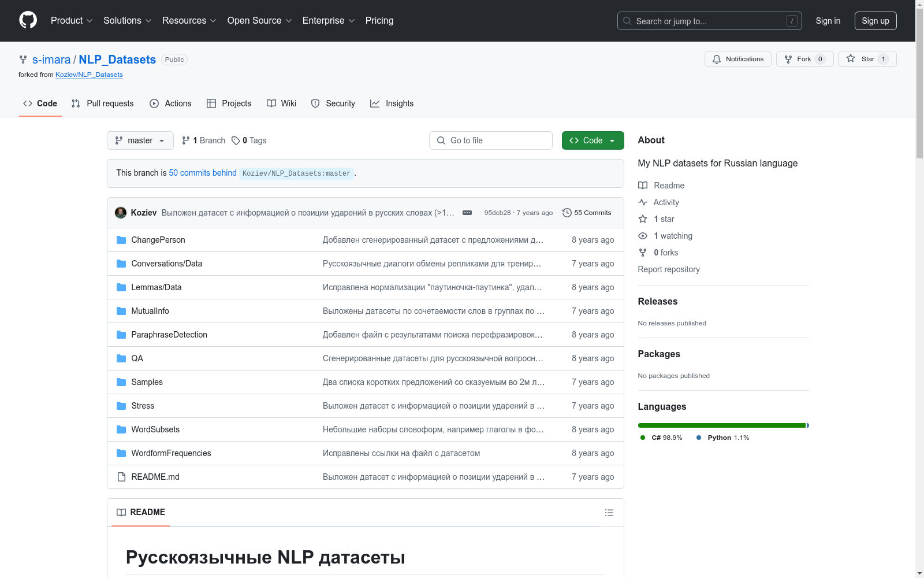Open the Lemmas/Data folder icon
Viewport: 924px width, 578px height.
point(121,287)
